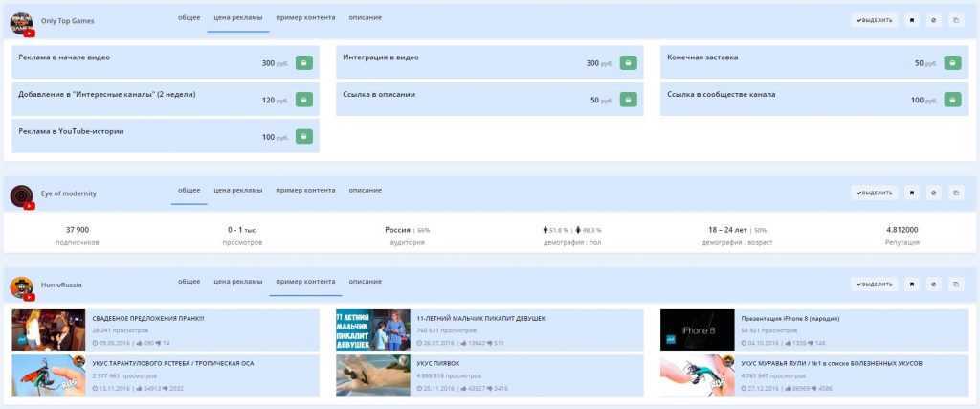This screenshot has height=409, width=980.
Task: Mark HumoRussia using 'Выделить' button
Action: pyautogui.click(x=875, y=284)
